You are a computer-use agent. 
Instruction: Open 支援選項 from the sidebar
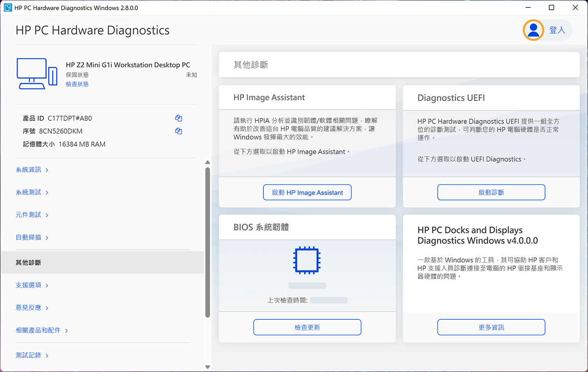(x=29, y=285)
